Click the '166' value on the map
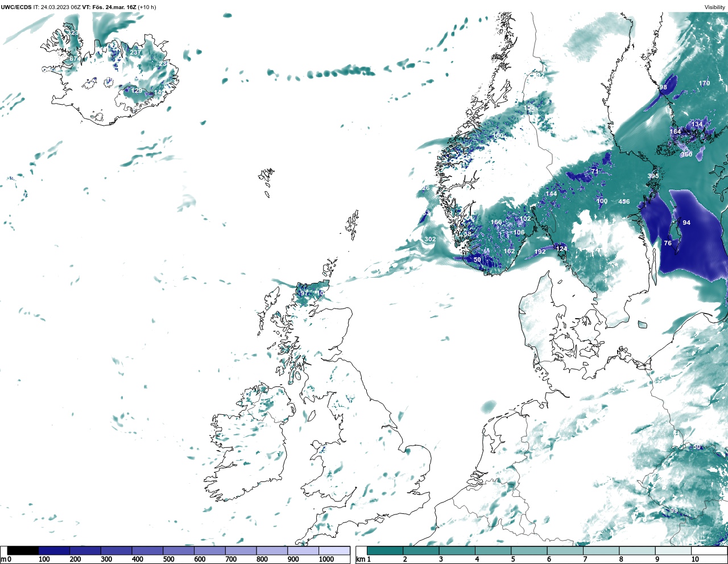This screenshot has width=728, height=564. [x=497, y=222]
